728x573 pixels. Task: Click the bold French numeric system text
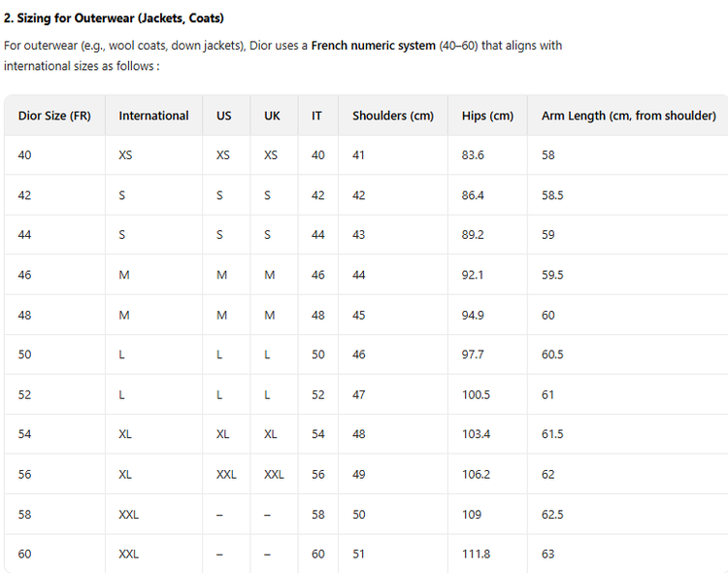coord(373,46)
